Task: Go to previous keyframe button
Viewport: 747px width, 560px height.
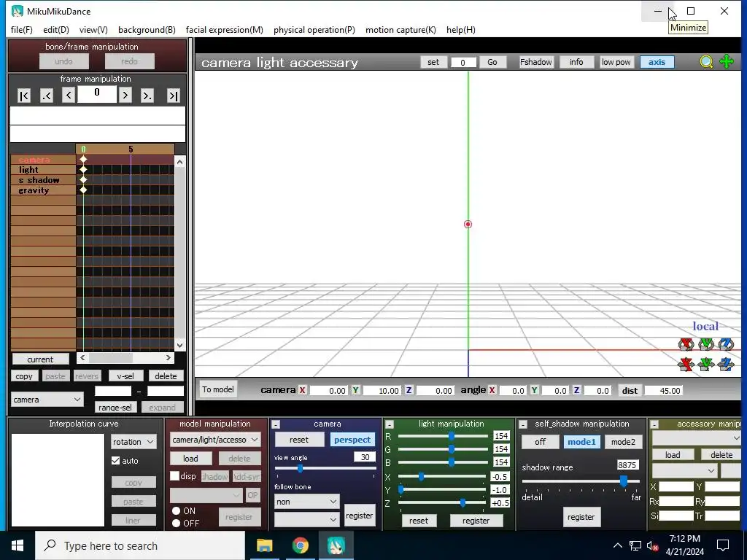Action: click(x=47, y=96)
